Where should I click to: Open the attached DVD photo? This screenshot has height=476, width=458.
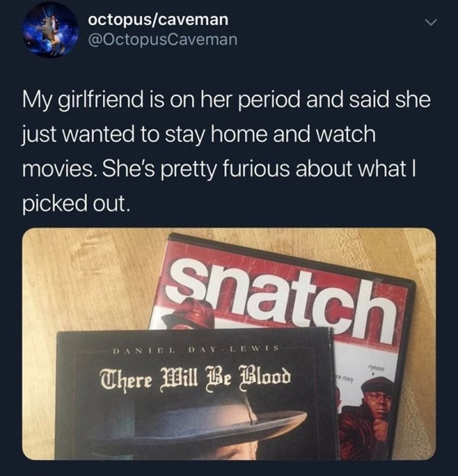(229, 344)
